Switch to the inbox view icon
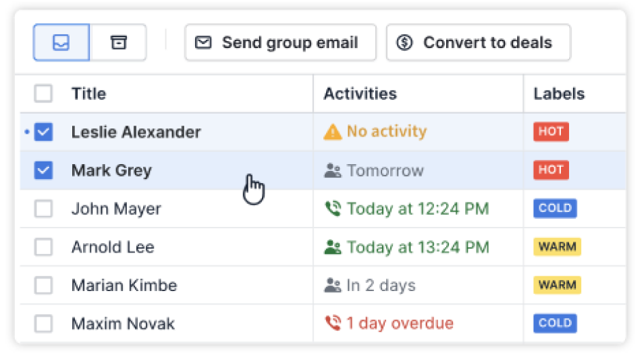 61,43
